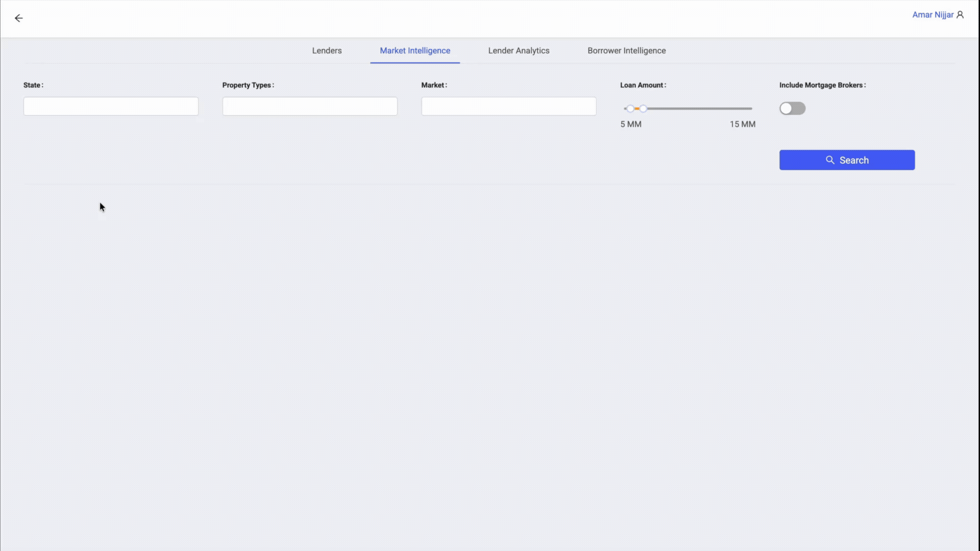Open the Property Types selector
The image size is (980, 551).
click(x=309, y=106)
